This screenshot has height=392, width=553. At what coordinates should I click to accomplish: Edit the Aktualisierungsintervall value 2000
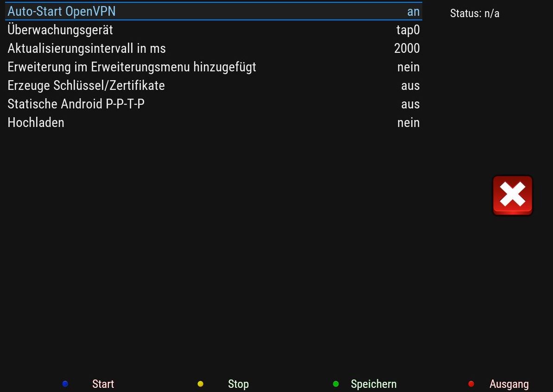click(x=407, y=49)
